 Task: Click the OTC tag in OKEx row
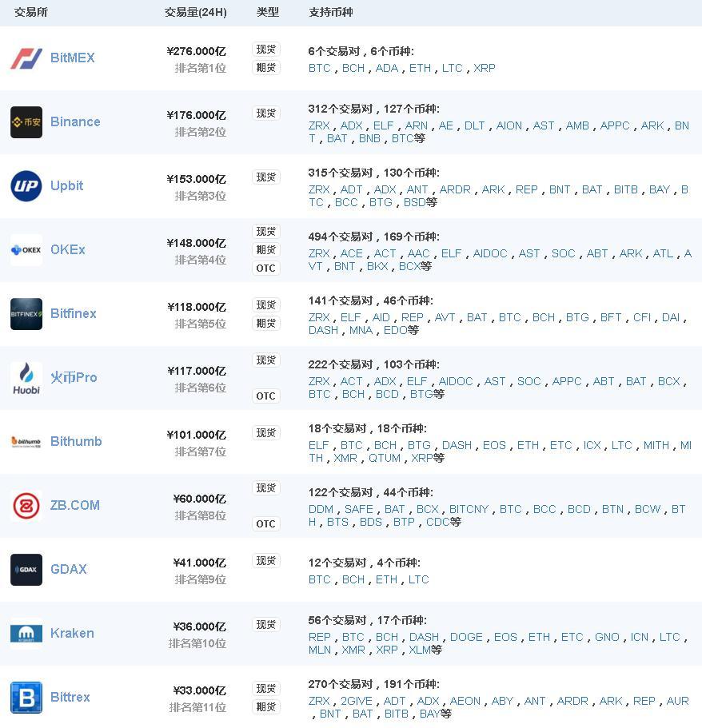pos(266,268)
